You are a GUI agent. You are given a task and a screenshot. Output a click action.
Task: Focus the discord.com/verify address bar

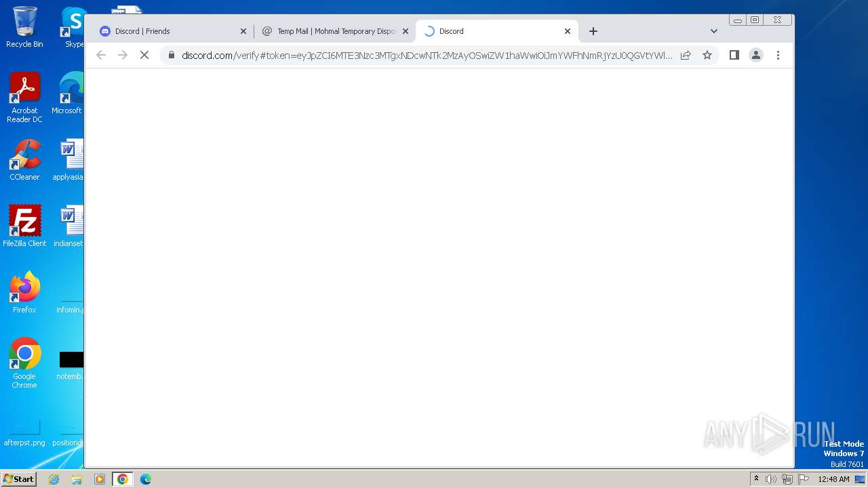[x=427, y=56]
